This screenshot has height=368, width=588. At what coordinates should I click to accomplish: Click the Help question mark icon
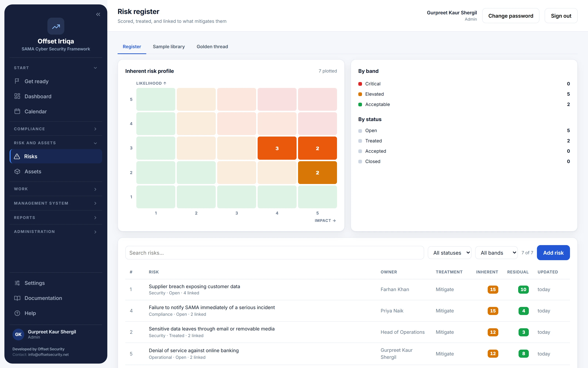[17, 313]
